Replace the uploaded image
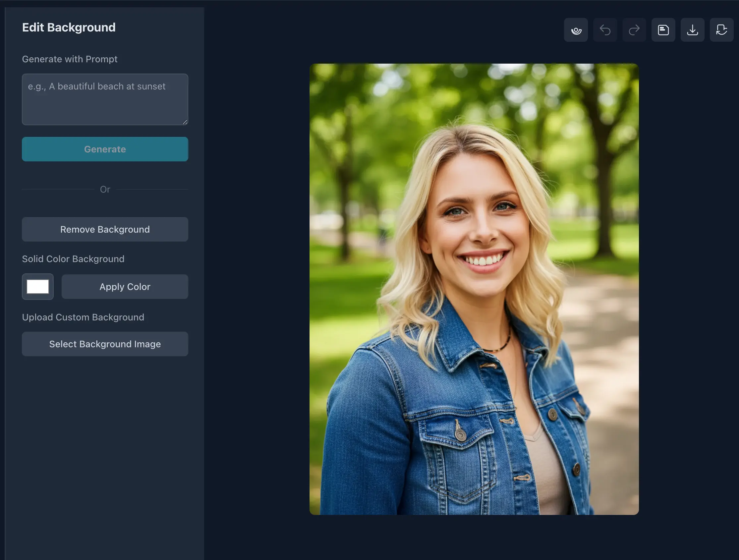This screenshot has height=560, width=739. tap(721, 30)
